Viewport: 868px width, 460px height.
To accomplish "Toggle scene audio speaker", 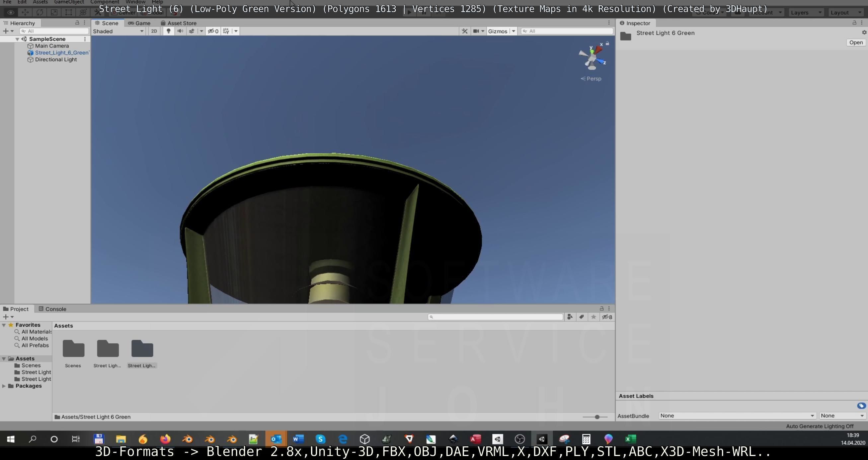I will 180,31.
